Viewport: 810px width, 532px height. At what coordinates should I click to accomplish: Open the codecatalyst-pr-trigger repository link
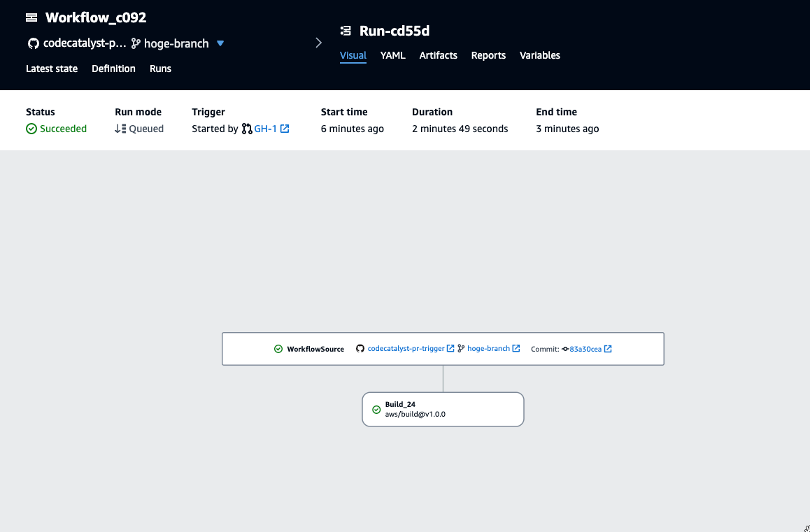pos(406,349)
